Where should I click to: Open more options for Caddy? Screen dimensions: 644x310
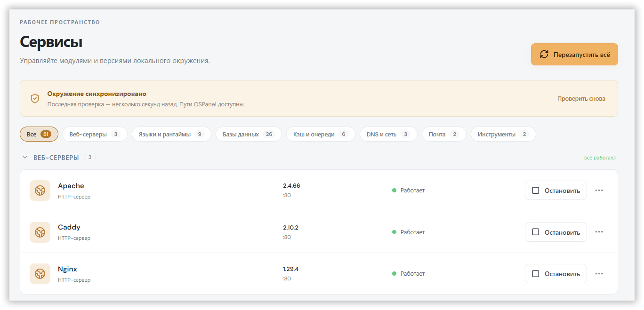599,232
